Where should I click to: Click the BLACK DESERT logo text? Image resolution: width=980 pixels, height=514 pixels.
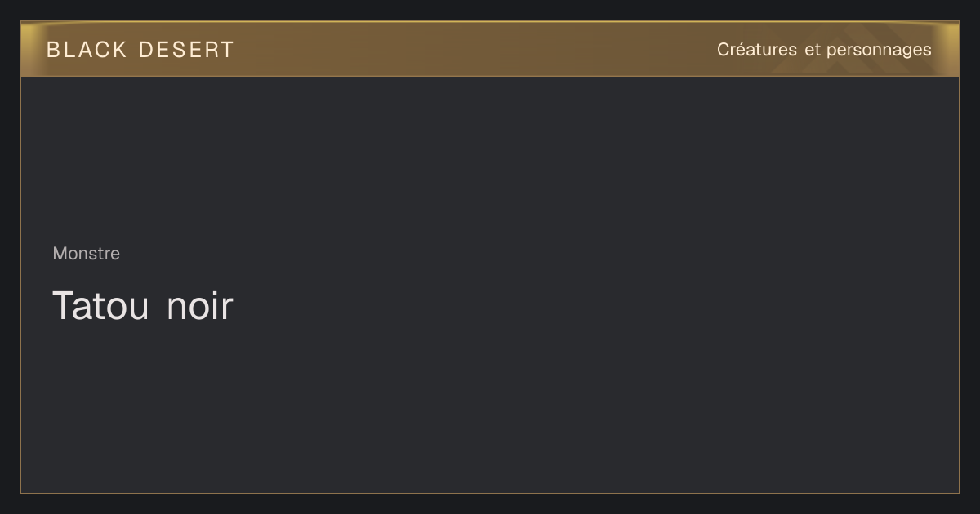140,50
